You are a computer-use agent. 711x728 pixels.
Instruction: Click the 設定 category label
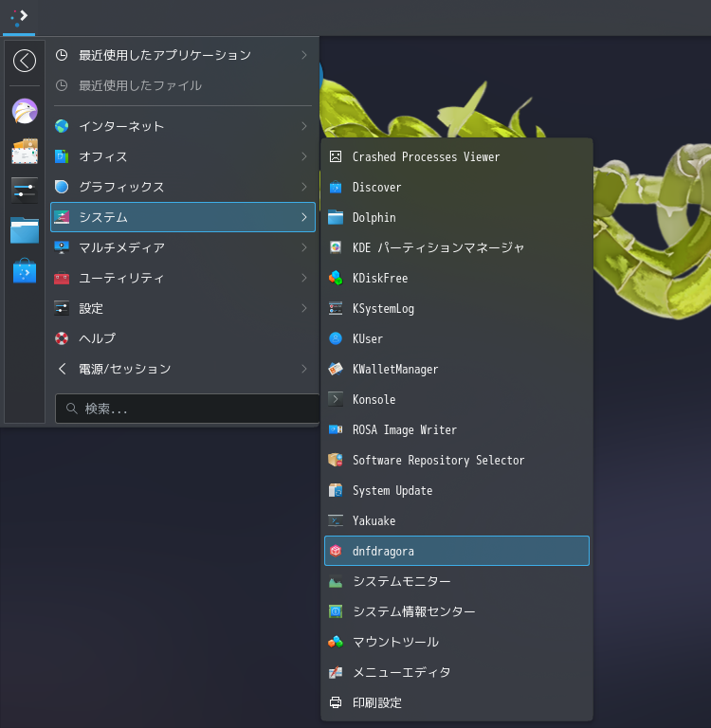coord(91,308)
